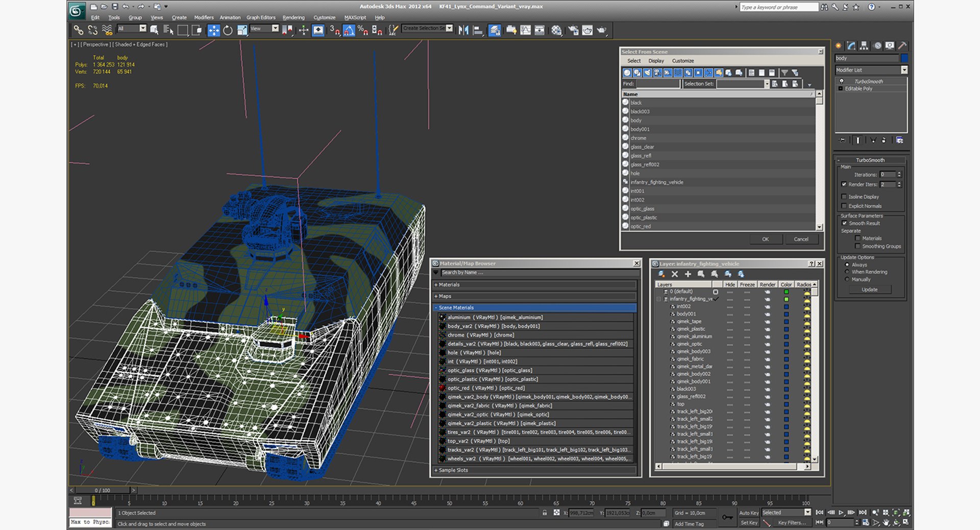Select the Move transform tool

213,31
